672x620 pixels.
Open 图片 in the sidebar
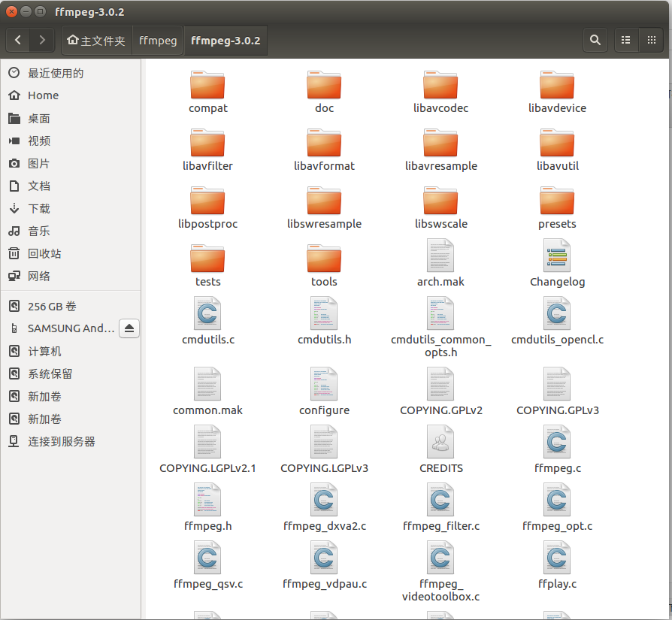71,163
